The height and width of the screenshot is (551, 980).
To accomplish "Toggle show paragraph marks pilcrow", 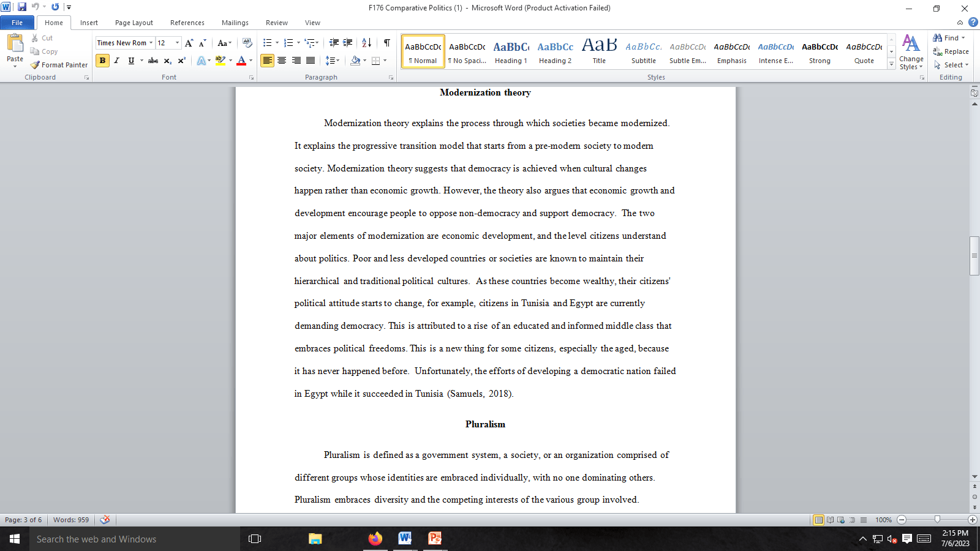I will pos(387,43).
